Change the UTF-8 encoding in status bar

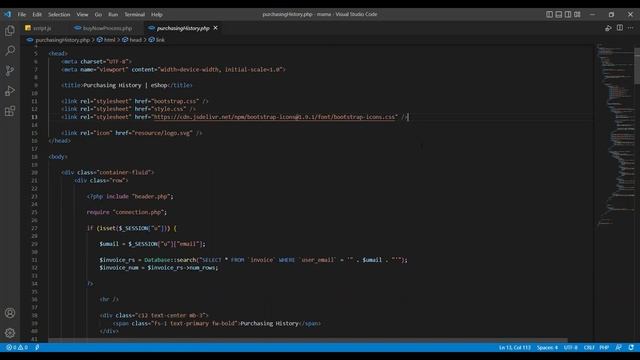(x=571, y=348)
